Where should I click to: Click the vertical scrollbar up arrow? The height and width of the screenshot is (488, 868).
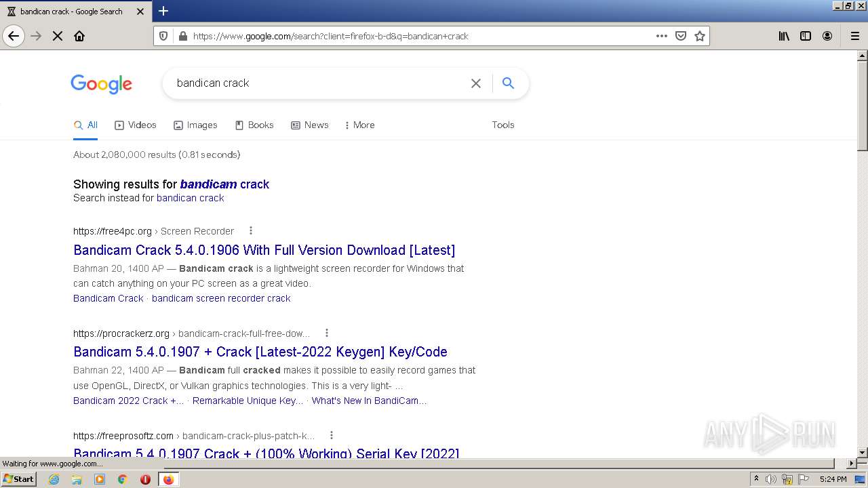click(x=863, y=56)
